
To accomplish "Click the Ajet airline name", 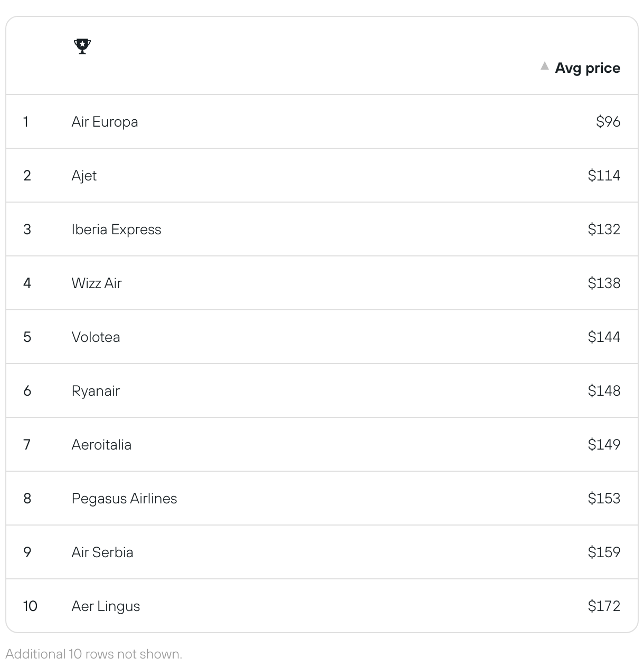I will (84, 176).
